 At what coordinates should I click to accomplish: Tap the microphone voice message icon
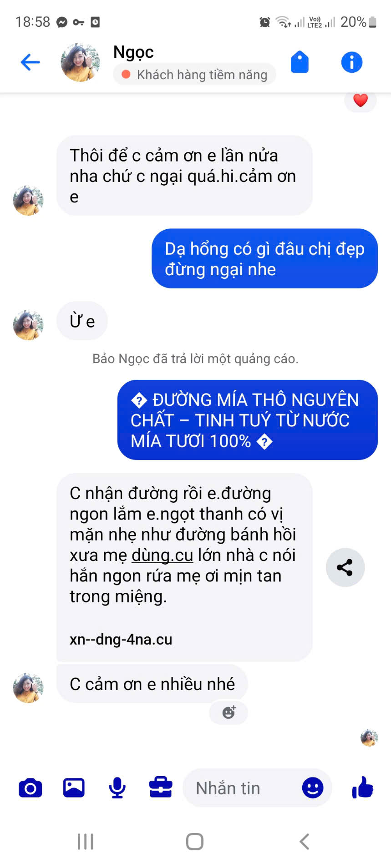tap(117, 788)
